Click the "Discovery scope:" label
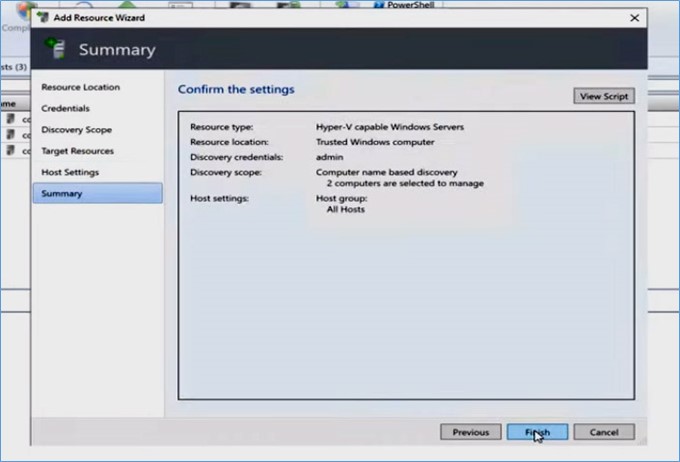680x462 pixels. (226, 172)
